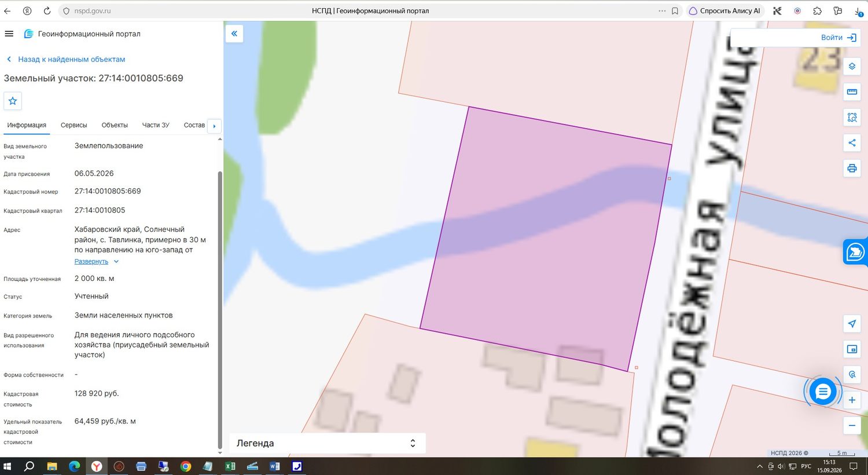Image resolution: width=868 pixels, height=475 pixels.
Task: Click cadastral number value 27:14:0010805:669
Action: tap(108, 191)
